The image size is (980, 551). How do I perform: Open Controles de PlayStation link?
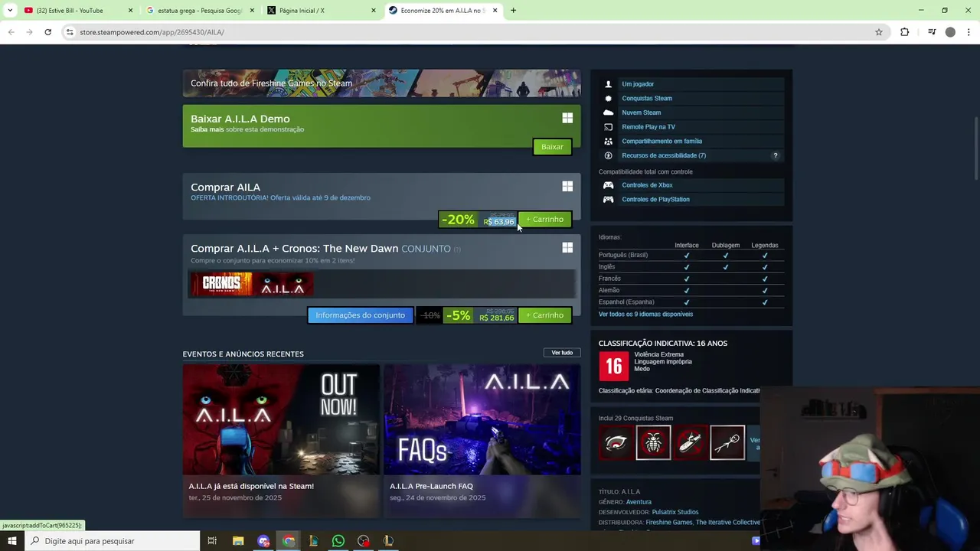[655, 199]
